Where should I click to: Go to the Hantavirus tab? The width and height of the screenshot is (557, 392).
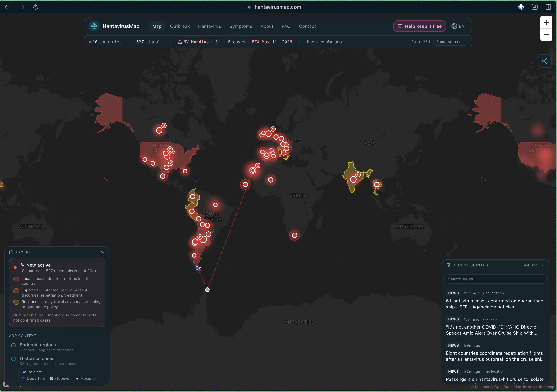[x=209, y=26]
